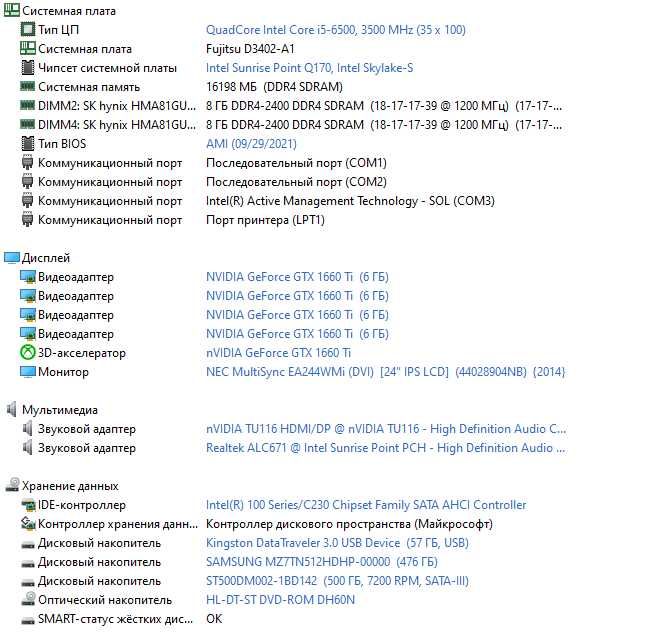The image size is (653, 640).
Task: Click the port icon of COM2 row
Action: click(27, 182)
